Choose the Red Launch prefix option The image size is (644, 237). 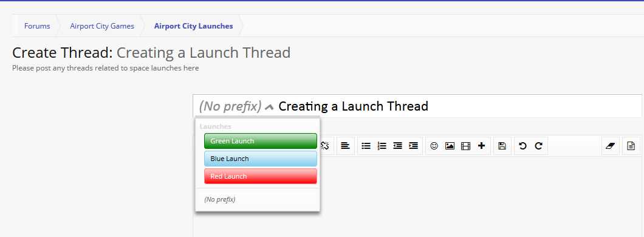coord(261,176)
